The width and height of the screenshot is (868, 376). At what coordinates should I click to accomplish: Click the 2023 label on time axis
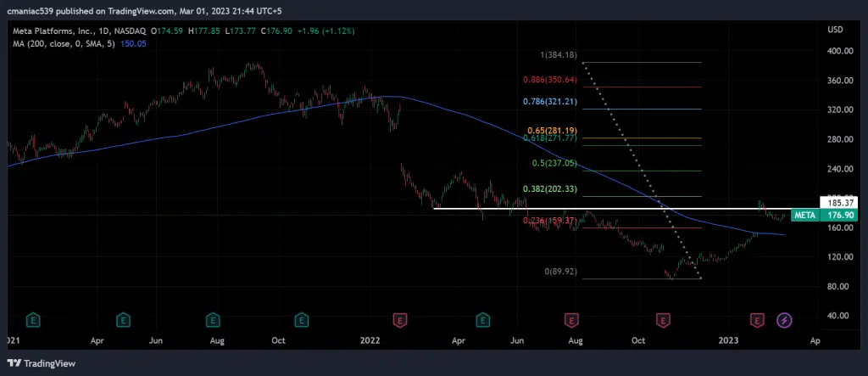(728, 340)
